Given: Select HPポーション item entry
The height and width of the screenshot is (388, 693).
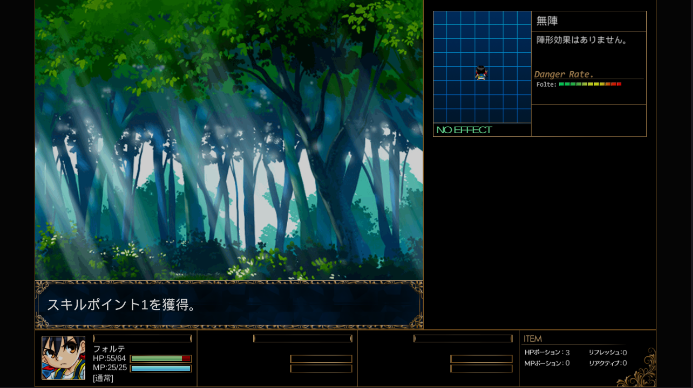Looking at the screenshot, I should (x=547, y=352).
